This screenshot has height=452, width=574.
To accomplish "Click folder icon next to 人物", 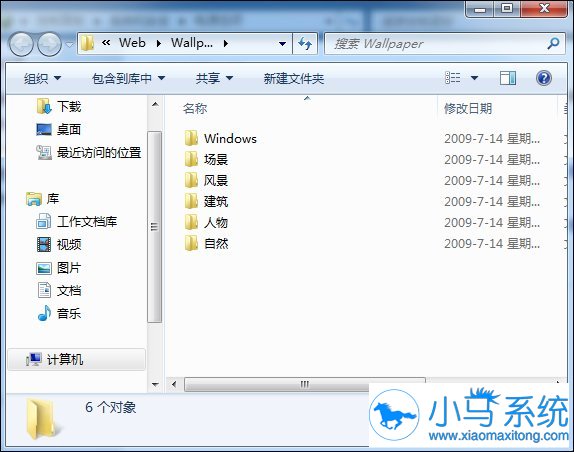I will coord(191,222).
